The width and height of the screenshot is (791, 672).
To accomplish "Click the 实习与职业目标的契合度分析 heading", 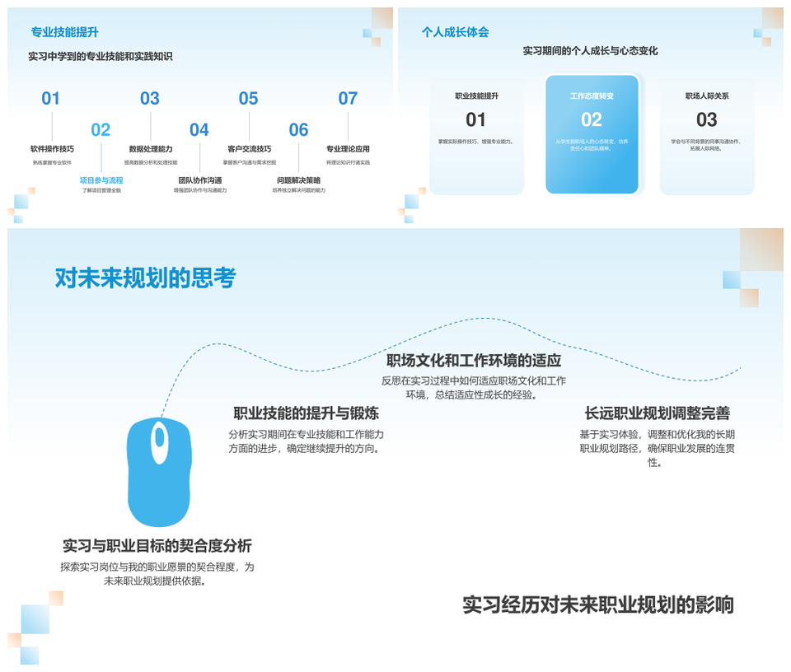I will [x=157, y=546].
